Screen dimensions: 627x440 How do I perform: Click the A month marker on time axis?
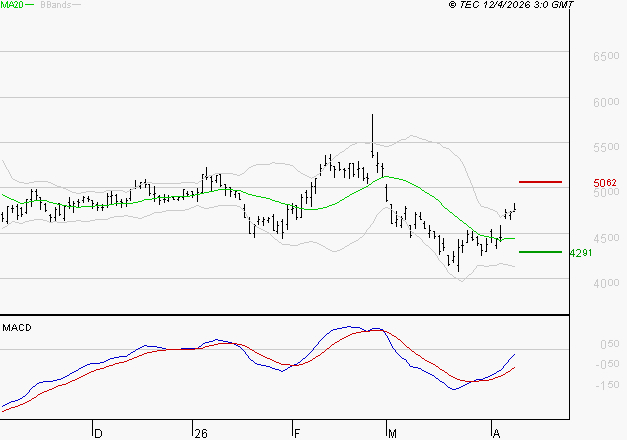pyautogui.click(x=496, y=433)
